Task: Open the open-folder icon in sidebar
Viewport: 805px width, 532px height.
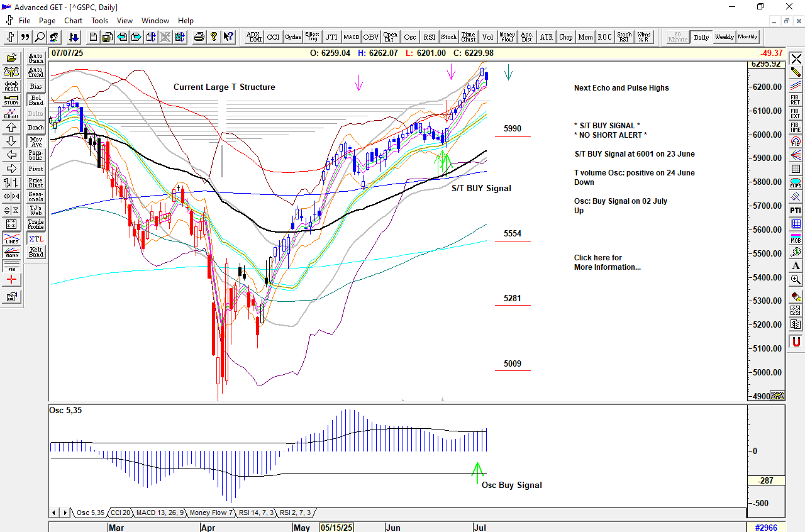Action: [x=11, y=58]
